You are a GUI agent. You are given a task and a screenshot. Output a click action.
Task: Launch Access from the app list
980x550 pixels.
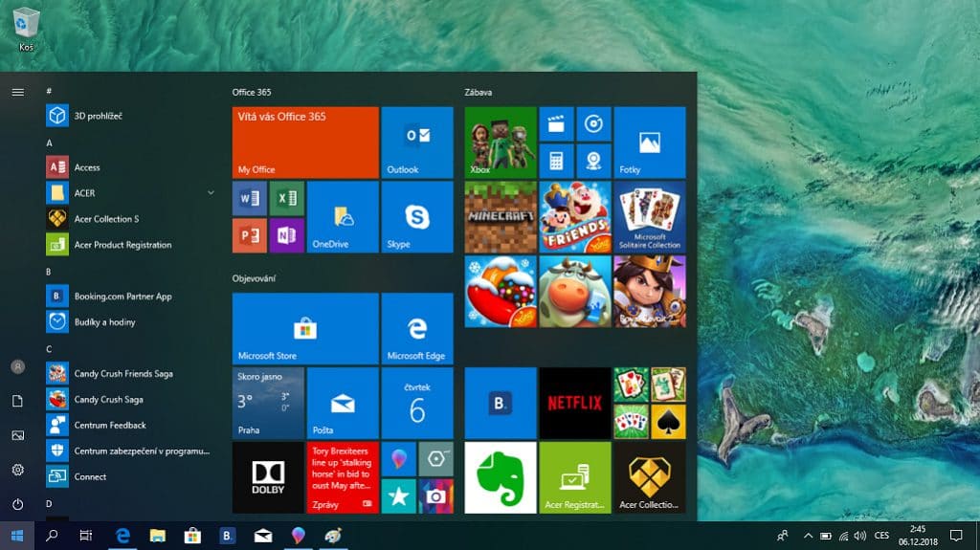130,167
